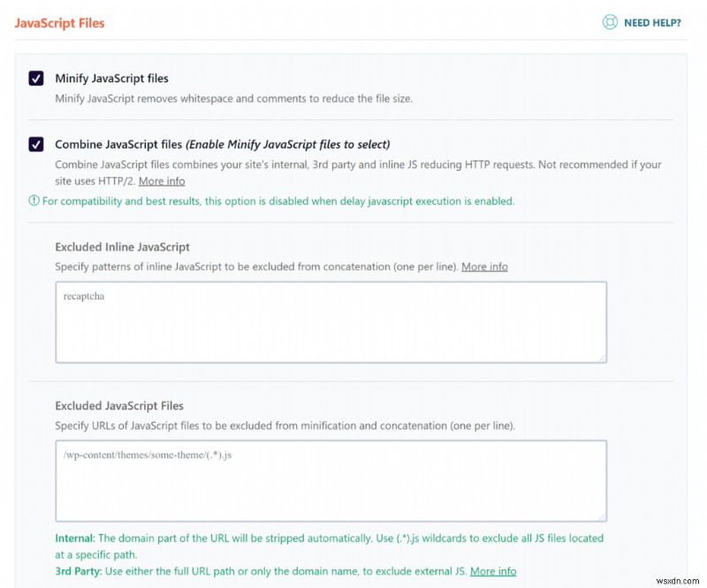Viewport: 707px width, 588px height.
Task: Click resize handle of the inline JavaScript textarea
Action: [x=601, y=356]
